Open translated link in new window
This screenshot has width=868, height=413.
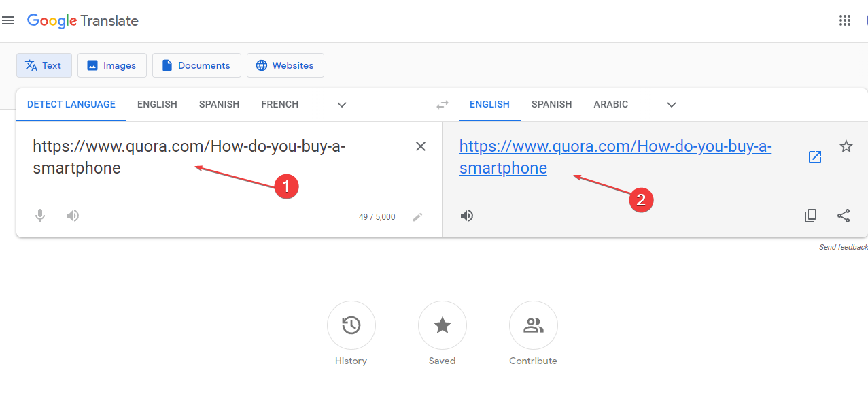(815, 157)
